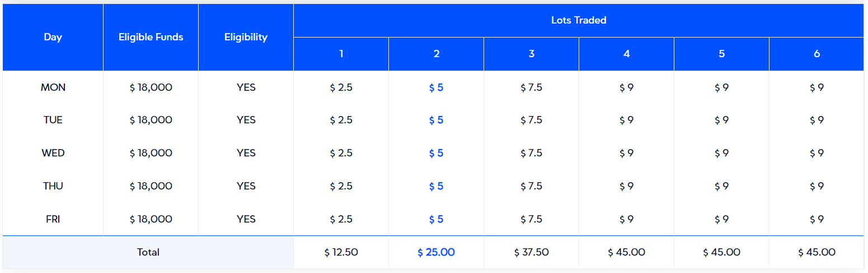868x273 pixels.
Task: Select the $ 12.50 total cell
Action: point(341,252)
